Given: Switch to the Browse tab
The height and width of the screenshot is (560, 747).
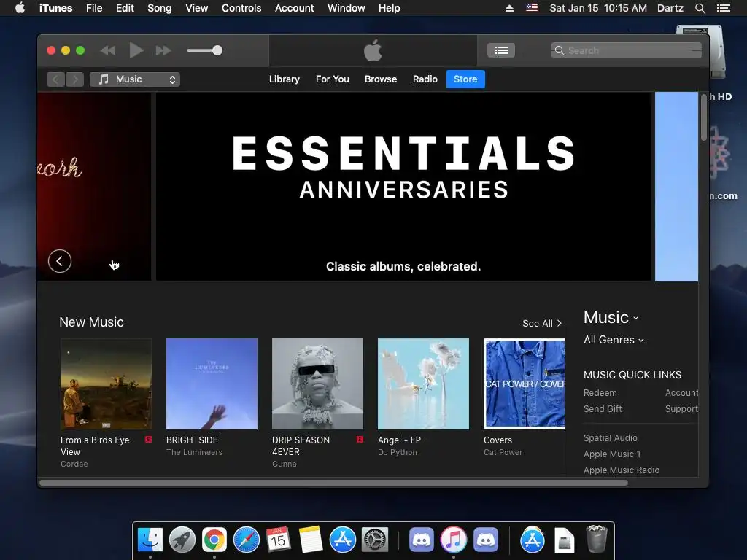Looking at the screenshot, I should pyautogui.click(x=381, y=79).
